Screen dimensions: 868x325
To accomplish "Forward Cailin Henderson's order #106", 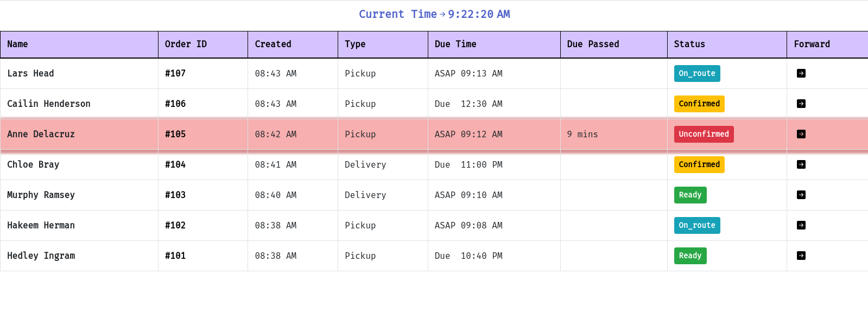I will pyautogui.click(x=801, y=104).
